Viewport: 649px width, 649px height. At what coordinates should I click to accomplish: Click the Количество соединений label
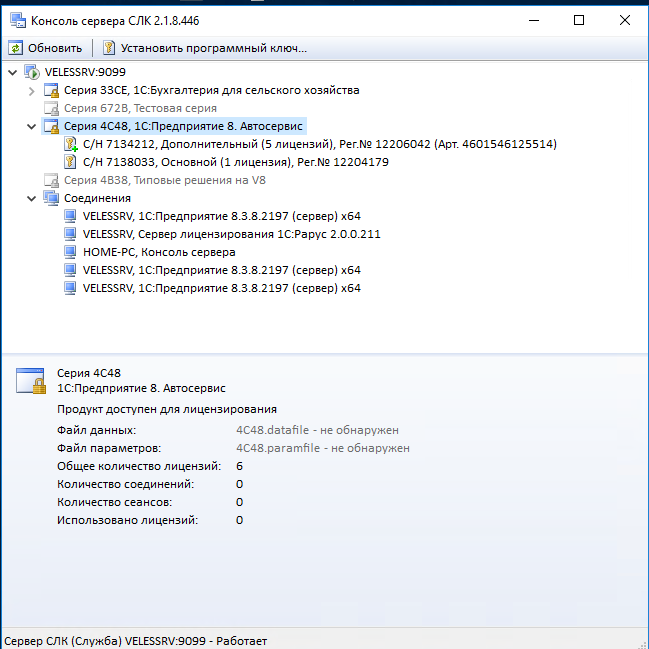coord(125,484)
